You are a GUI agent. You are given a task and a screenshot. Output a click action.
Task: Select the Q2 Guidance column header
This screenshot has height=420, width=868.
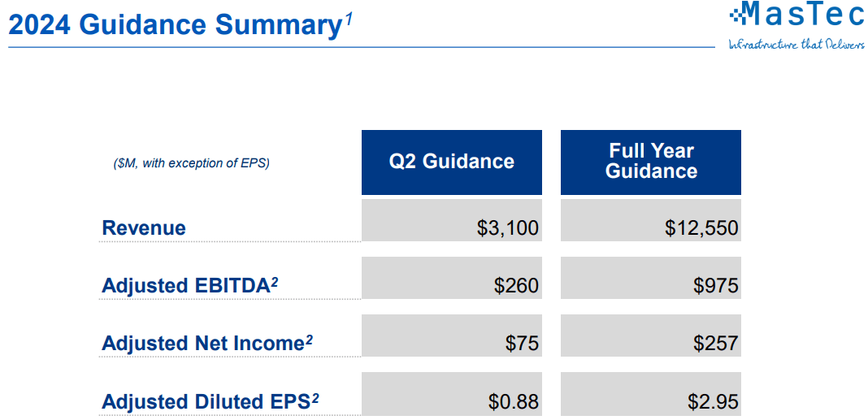(451, 162)
